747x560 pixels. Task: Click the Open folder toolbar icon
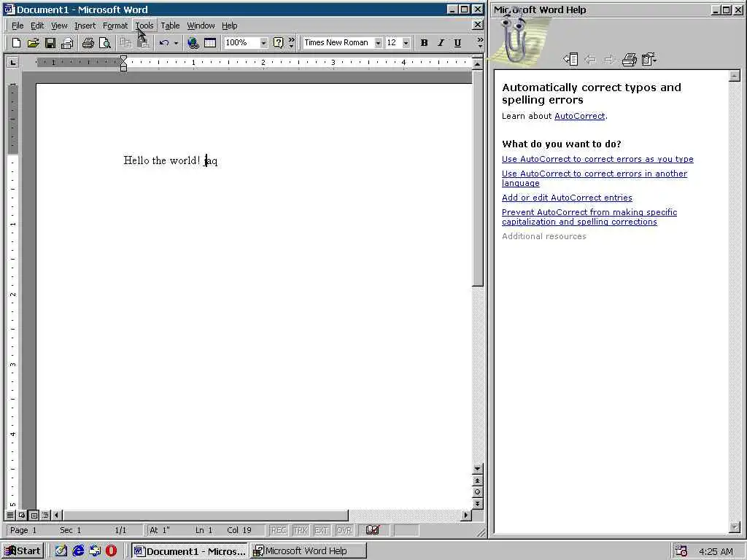coord(33,43)
